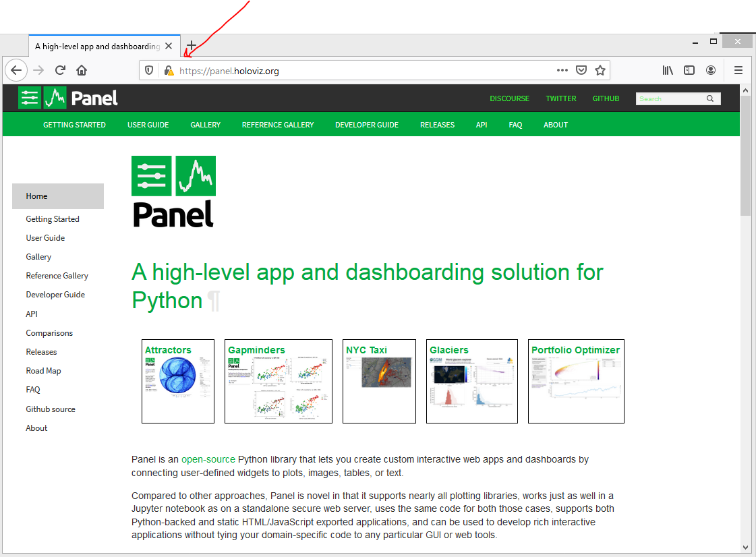
Task: Open FAQ in left sidebar
Action: pyautogui.click(x=33, y=390)
